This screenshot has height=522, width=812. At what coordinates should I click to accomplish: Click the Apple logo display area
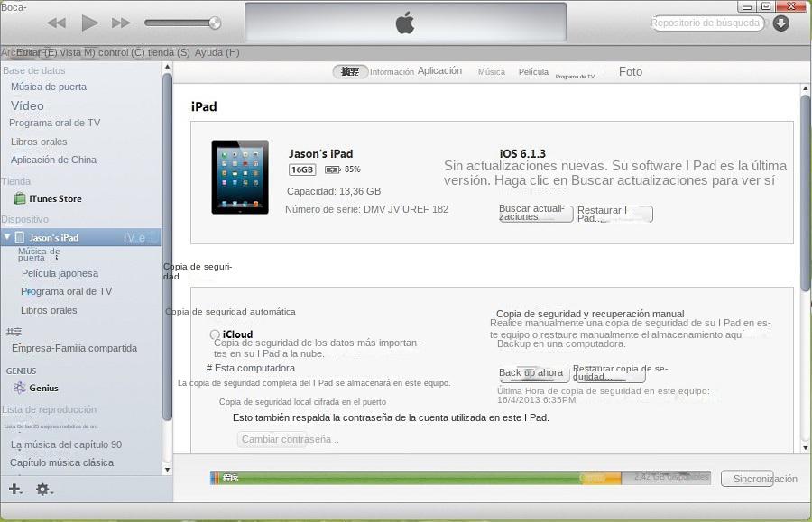click(x=405, y=23)
